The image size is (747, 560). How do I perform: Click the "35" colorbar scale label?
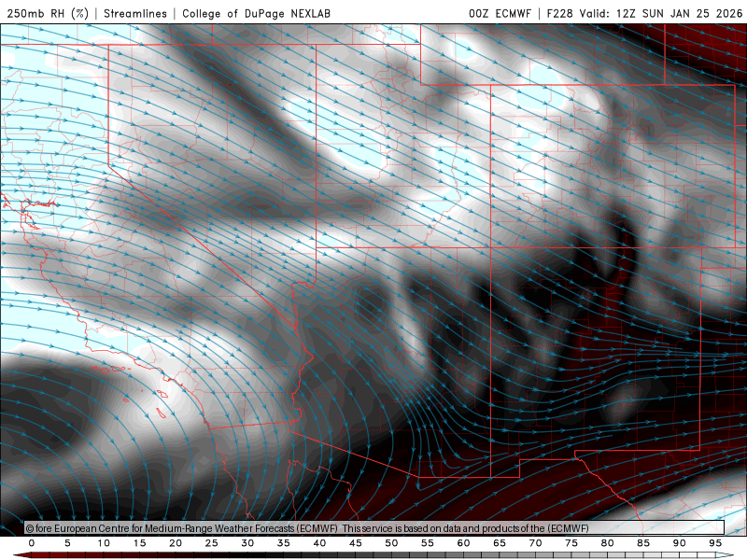[x=284, y=543]
